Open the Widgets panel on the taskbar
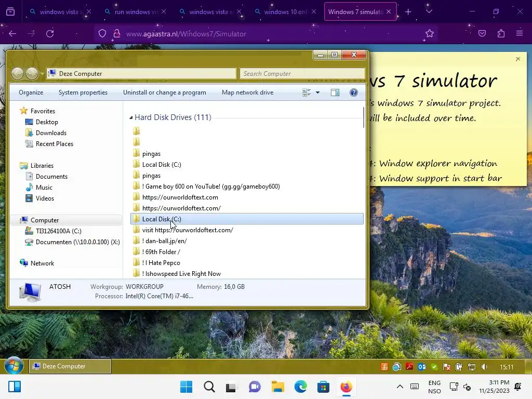532x399 pixels. click(x=15, y=387)
